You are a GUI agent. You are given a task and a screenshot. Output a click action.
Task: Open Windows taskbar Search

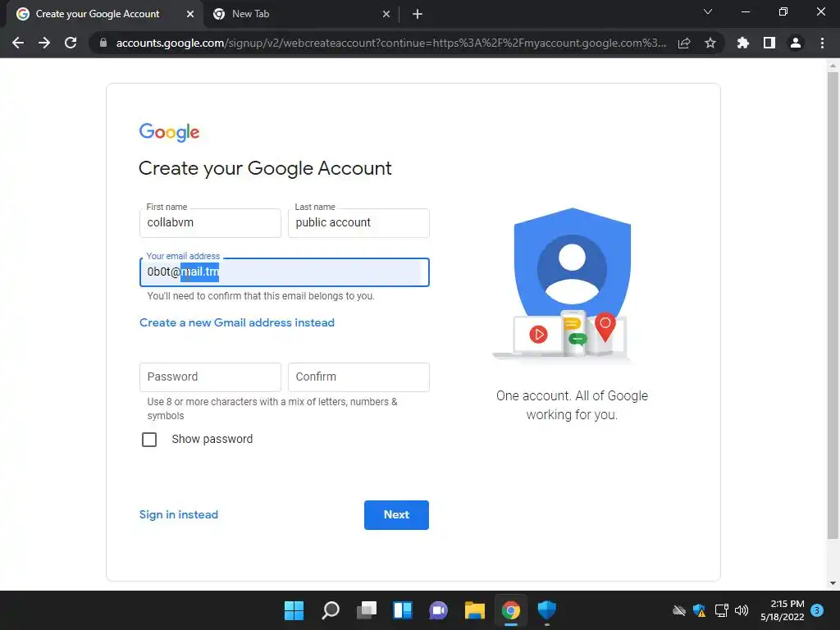330,610
